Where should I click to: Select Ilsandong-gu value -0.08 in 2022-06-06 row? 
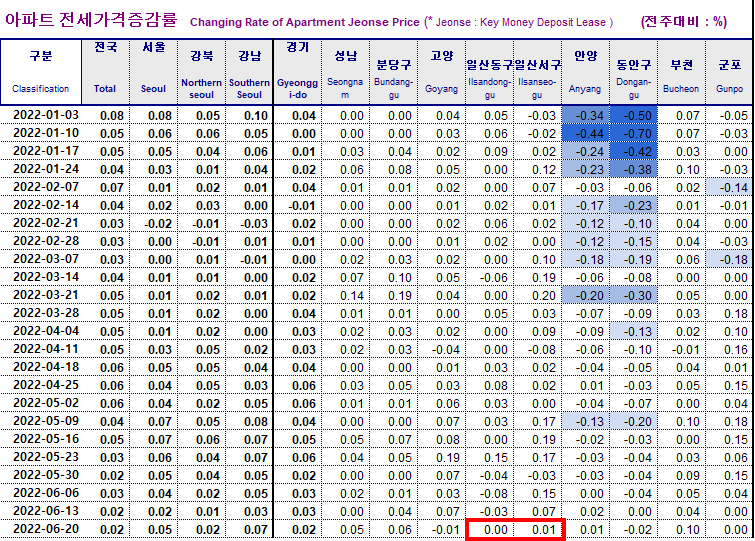494,494
